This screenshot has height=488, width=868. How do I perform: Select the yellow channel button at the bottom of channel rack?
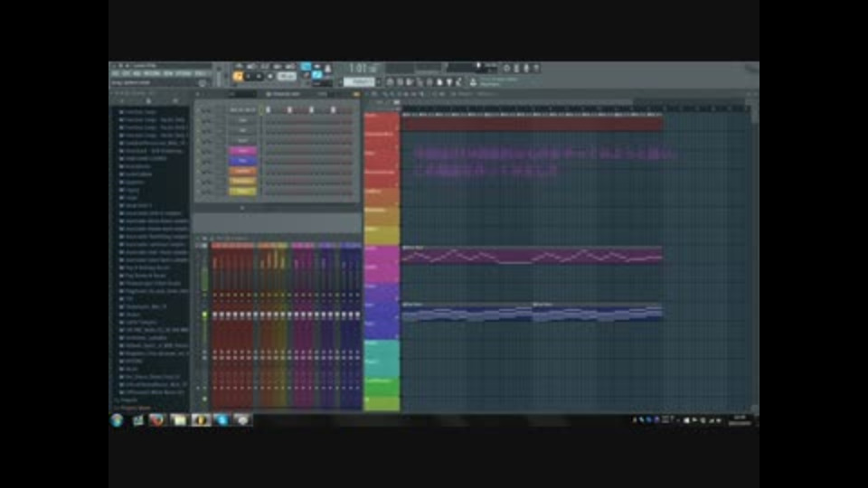242,191
